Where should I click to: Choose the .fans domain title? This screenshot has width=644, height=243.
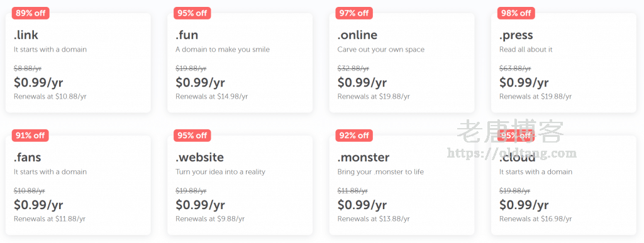(28, 158)
